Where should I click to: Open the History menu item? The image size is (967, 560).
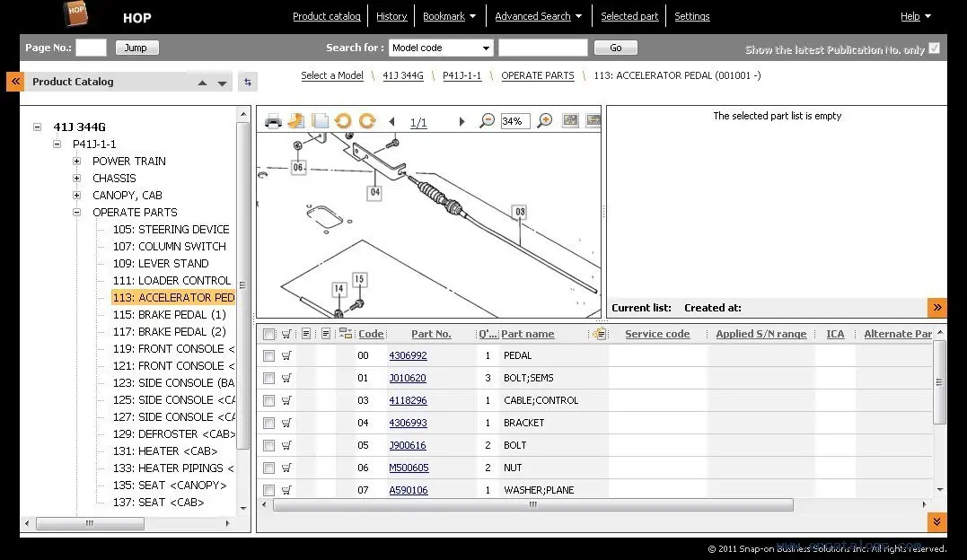click(391, 17)
